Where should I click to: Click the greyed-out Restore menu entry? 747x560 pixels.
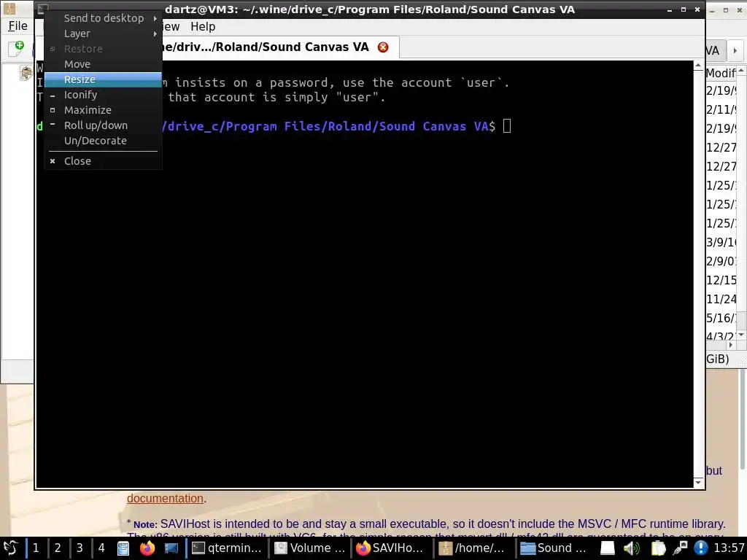click(x=103, y=49)
